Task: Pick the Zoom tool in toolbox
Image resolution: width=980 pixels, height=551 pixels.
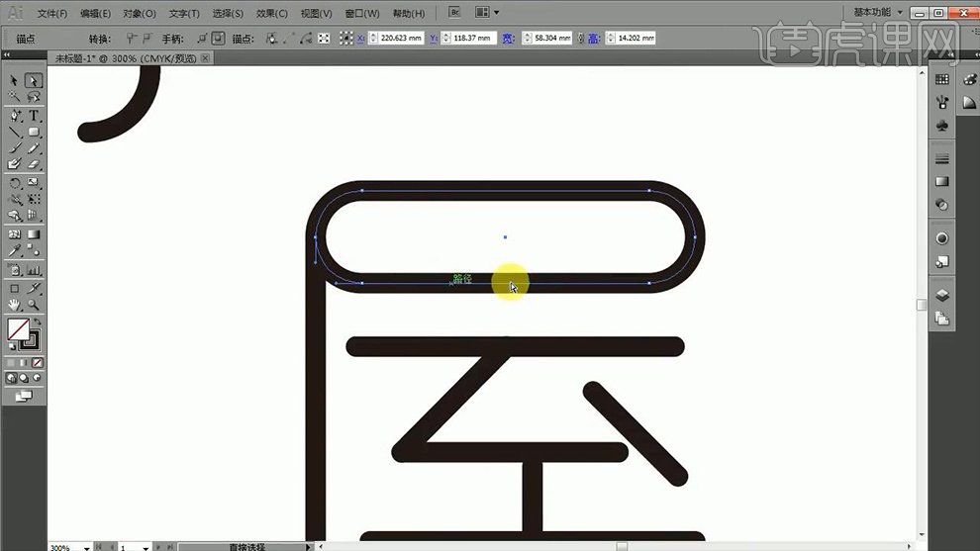Action: [34, 305]
